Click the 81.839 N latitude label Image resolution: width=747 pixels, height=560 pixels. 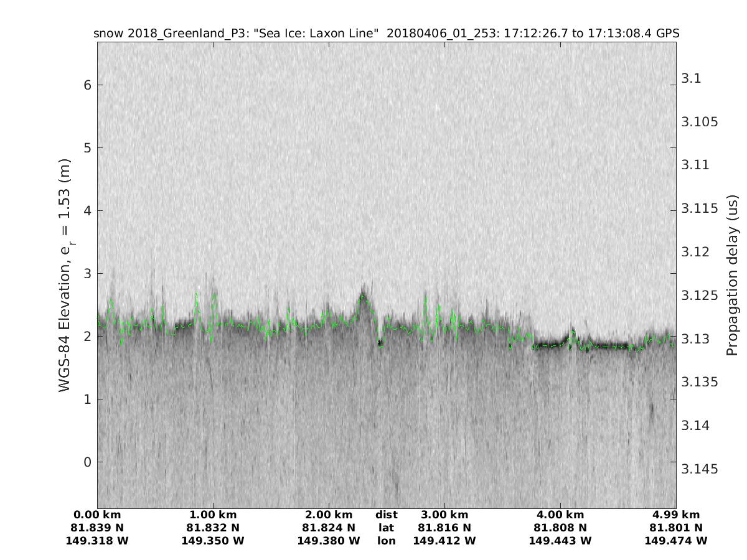97,528
